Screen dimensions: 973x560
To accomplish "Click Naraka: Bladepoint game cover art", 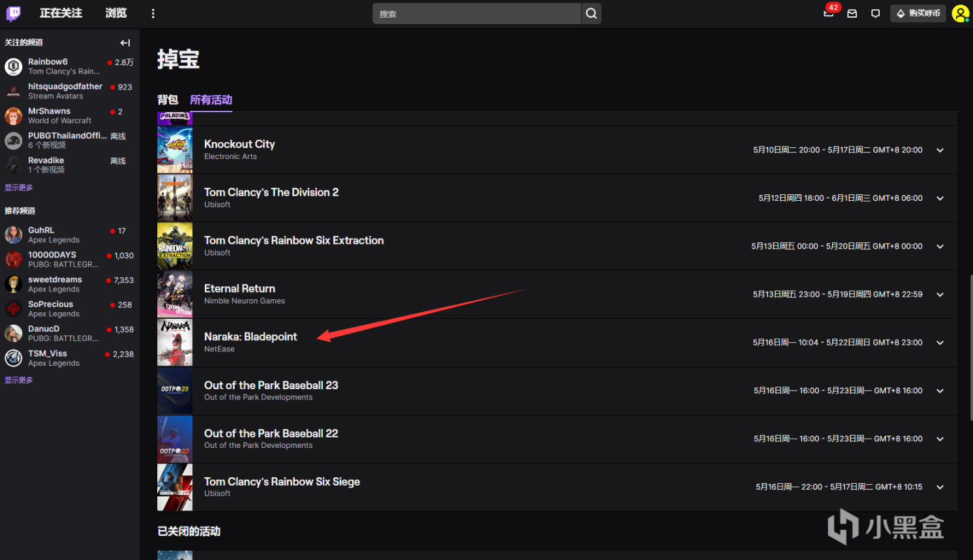I will pyautogui.click(x=175, y=343).
